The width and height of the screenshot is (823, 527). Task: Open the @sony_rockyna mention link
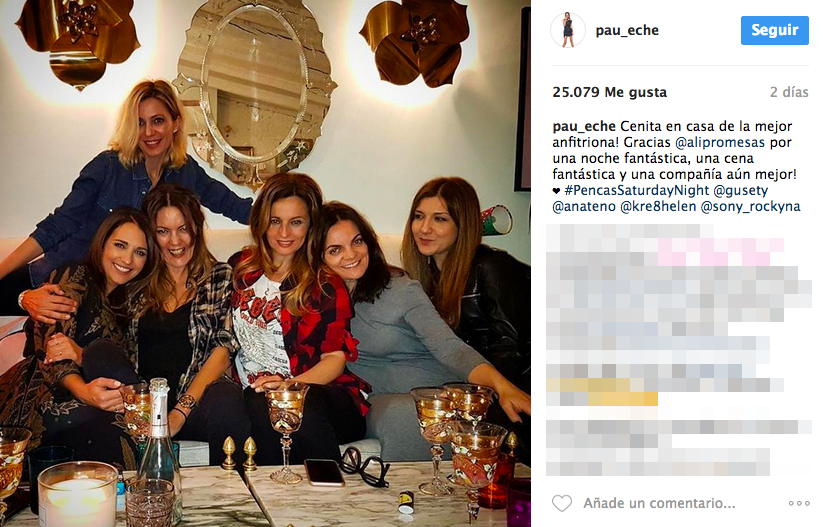[751, 207]
